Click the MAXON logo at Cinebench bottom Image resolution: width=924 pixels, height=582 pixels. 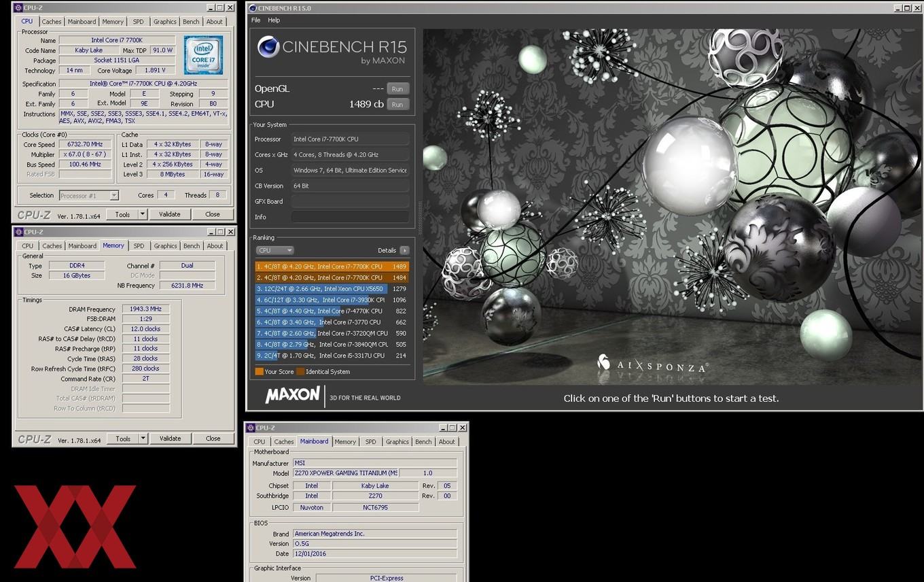tap(293, 395)
